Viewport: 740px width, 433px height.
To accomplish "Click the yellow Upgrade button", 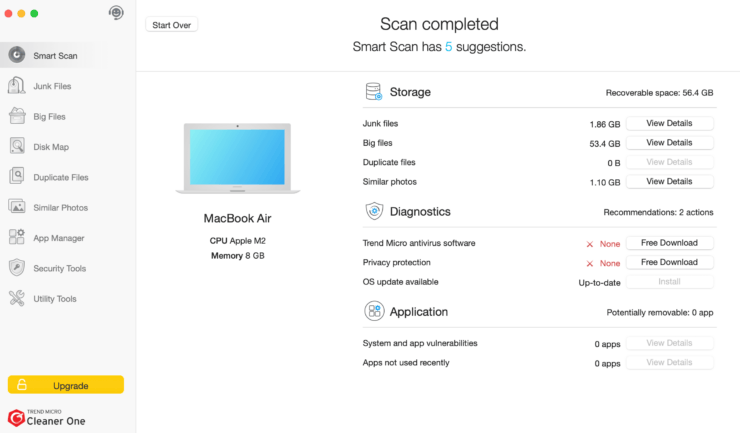I will pos(66,385).
